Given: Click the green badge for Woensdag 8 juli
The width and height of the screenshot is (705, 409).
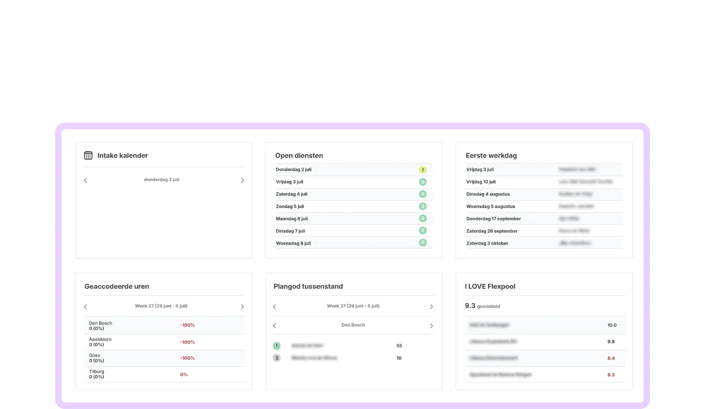Looking at the screenshot, I should [x=423, y=243].
